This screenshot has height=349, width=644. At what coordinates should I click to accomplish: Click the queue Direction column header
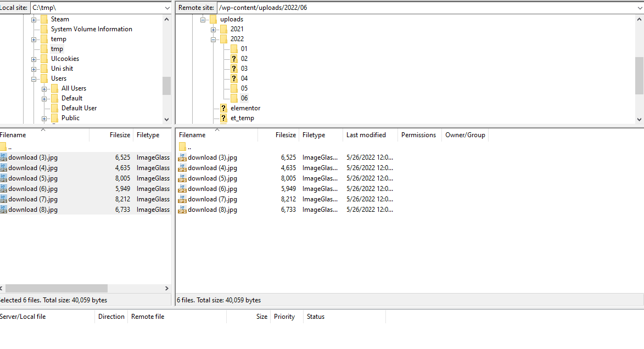[x=111, y=317]
